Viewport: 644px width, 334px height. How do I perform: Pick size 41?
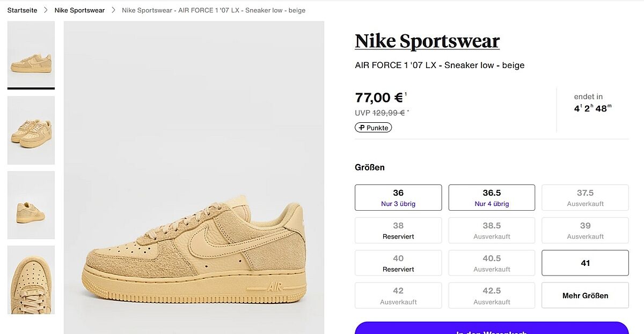(585, 263)
